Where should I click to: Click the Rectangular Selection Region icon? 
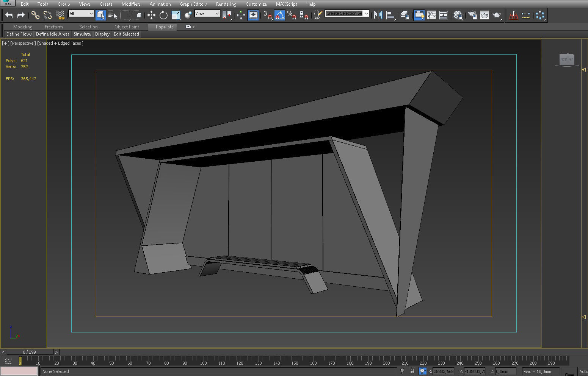(125, 15)
